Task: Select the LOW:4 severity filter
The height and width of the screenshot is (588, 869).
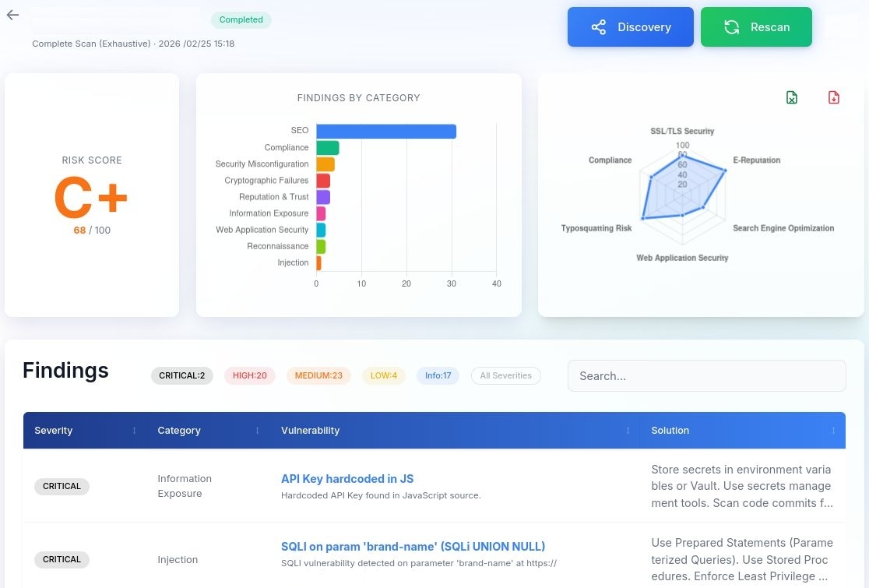Action: (384, 375)
